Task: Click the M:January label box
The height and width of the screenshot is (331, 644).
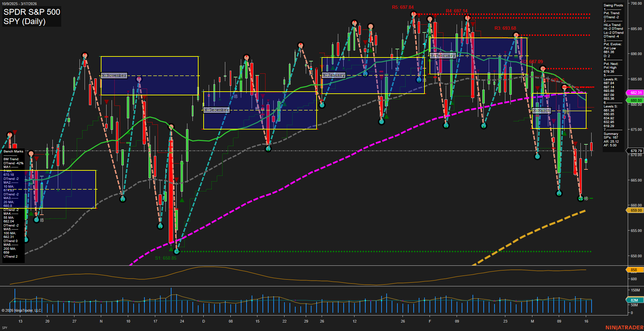Action: tap(334, 75)
